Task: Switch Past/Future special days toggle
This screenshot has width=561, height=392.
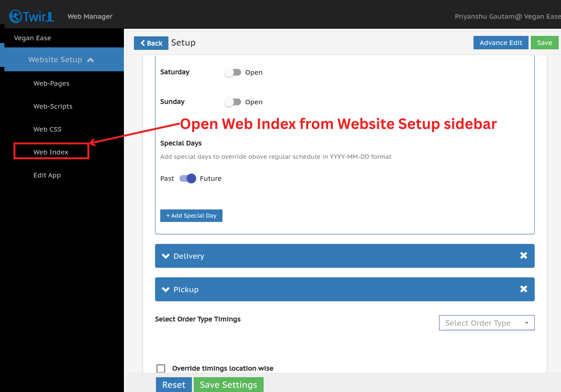Action: click(188, 178)
